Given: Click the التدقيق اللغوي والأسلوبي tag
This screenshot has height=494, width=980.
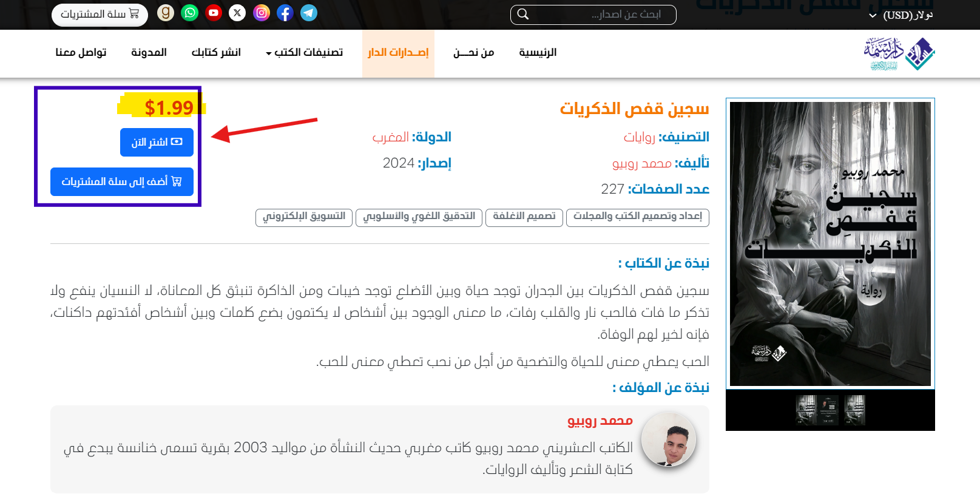Looking at the screenshot, I should 419,217.
